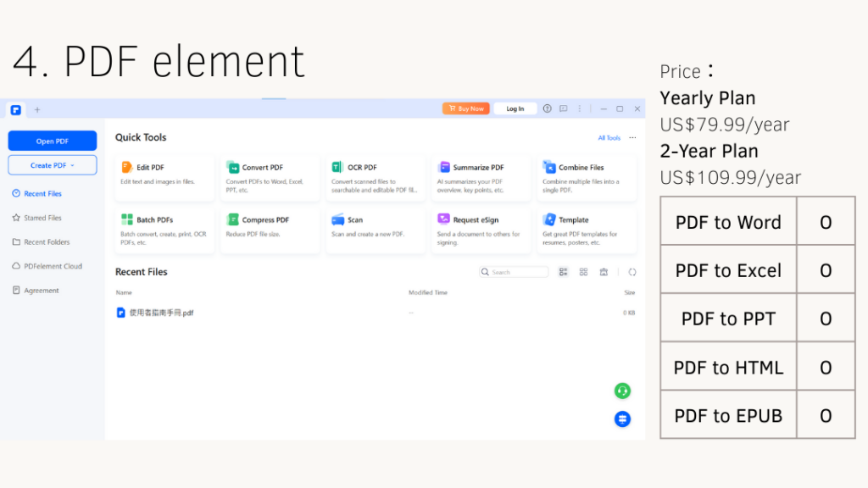
Task: Open the vertical three-dot menu in title bar
Action: click(x=580, y=108)
